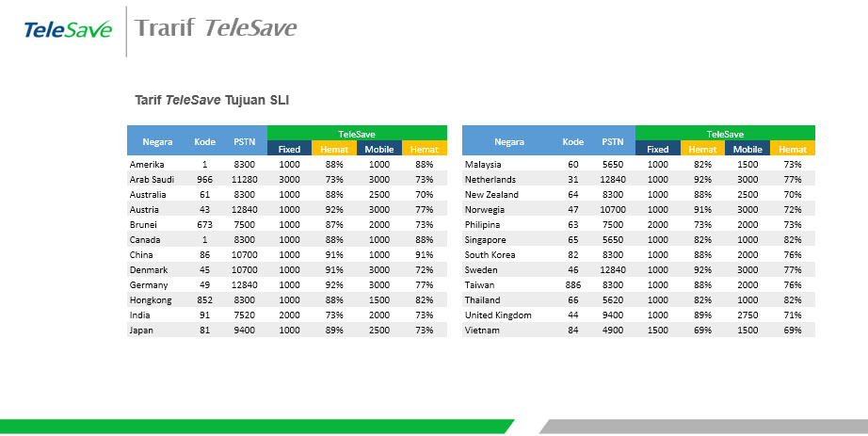Click PSTN value 7520 in India row

(244, 315)
